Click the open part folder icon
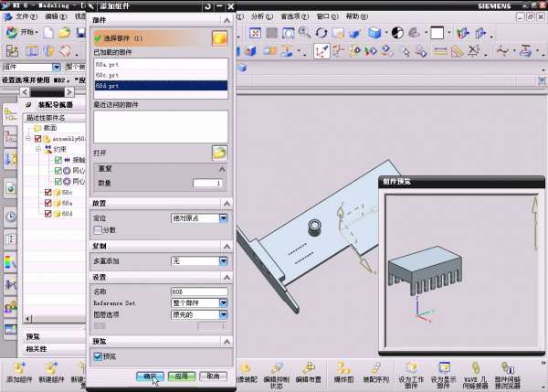The width and height of the screenshot is (548, 392). pos(219,153)
